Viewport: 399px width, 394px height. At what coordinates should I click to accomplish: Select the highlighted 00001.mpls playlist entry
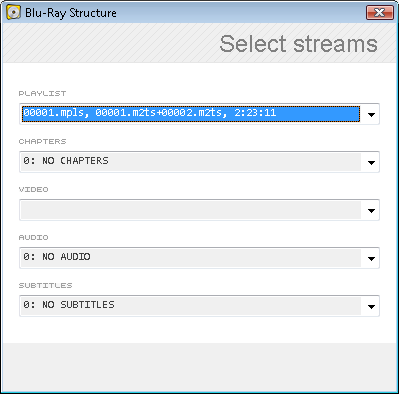pos(191,114)
